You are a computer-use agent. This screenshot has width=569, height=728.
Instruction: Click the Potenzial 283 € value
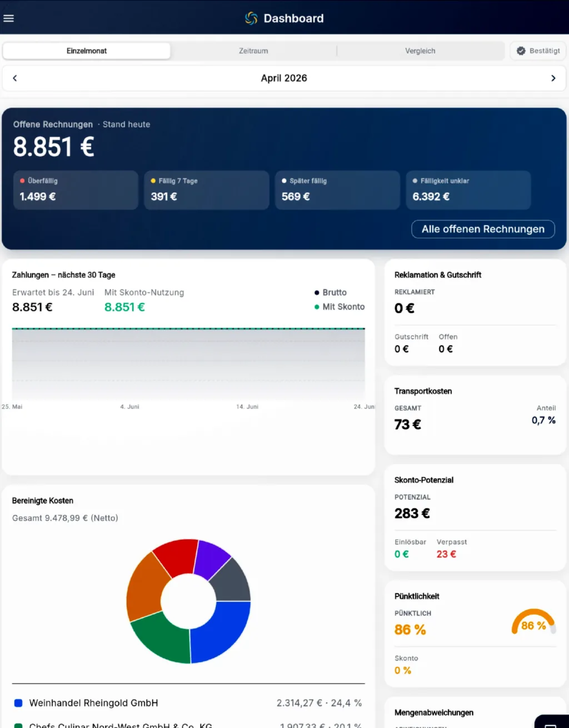click(x=412, y=513)
